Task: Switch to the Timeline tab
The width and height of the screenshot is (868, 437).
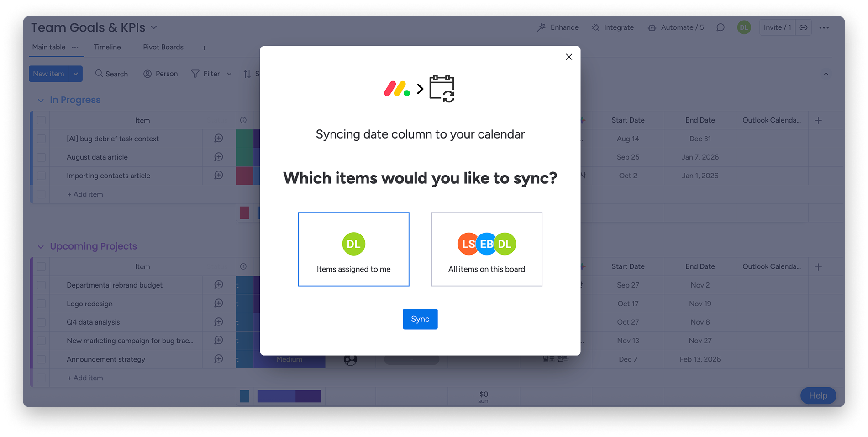Action: click(x=107, y=47)
